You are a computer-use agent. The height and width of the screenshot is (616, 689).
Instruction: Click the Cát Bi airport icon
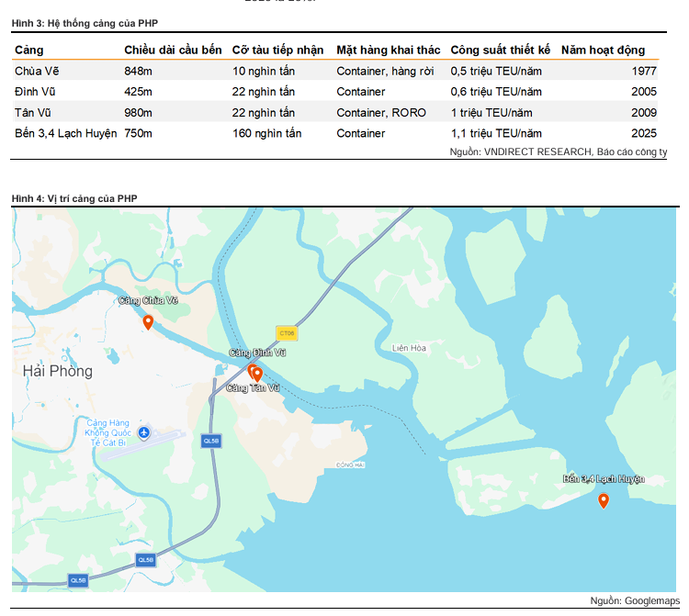click(x=143, y=433)
